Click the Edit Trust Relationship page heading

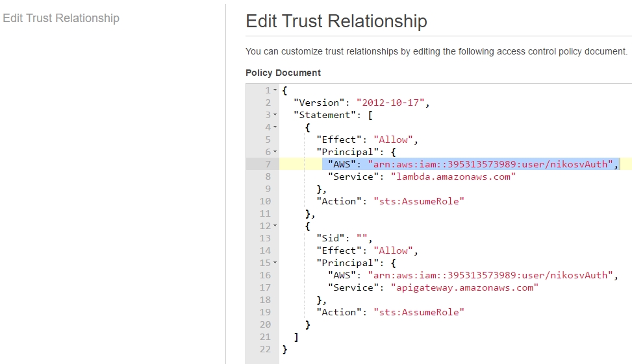336,21
